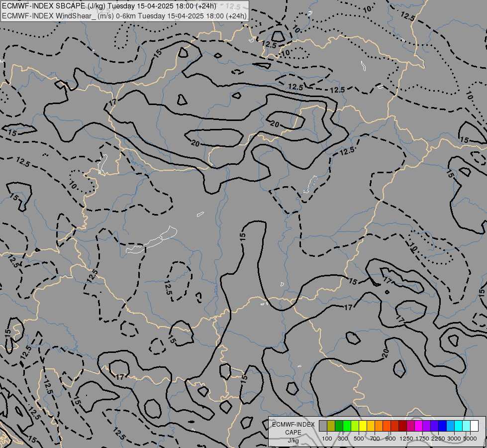Click the '2250' tick label in the legend
Viewport: 487px width, 448px height.
coord(438,439)
